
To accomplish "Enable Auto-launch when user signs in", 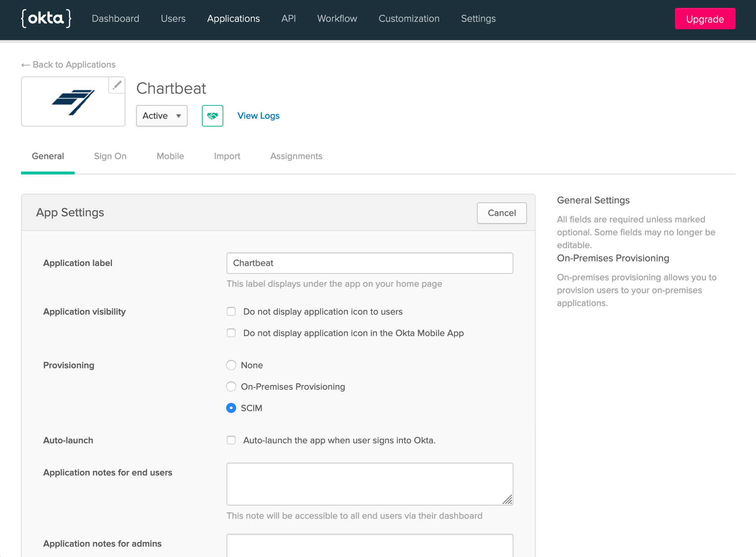I will coord(231,440).
